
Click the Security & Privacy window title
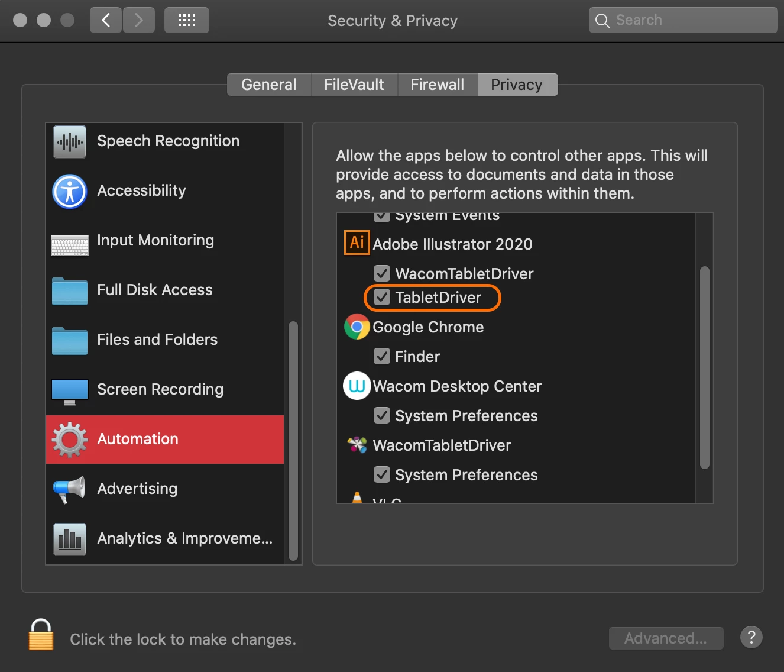[393, 21]
